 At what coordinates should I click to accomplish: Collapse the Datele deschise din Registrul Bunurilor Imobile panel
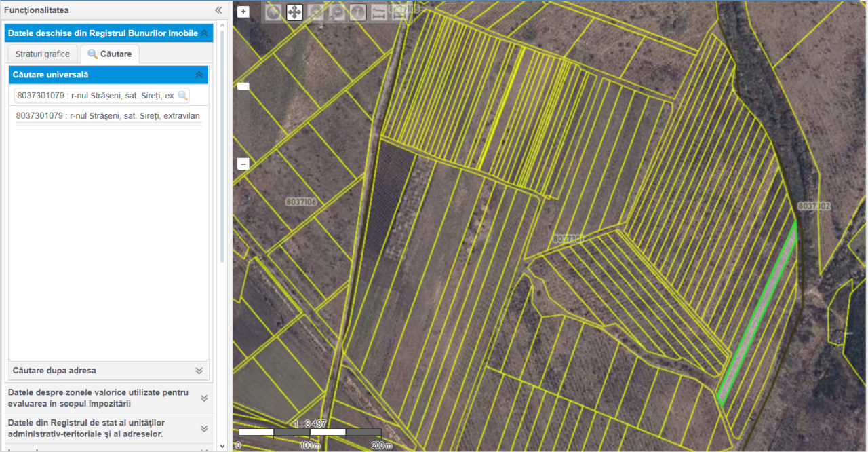coord(204,33)
